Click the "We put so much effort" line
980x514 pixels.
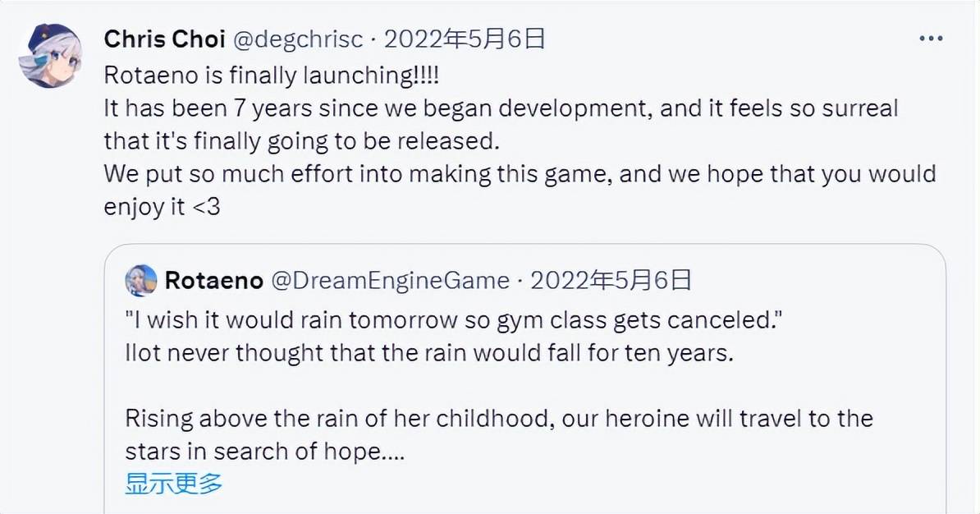click(x=519, y=174)
